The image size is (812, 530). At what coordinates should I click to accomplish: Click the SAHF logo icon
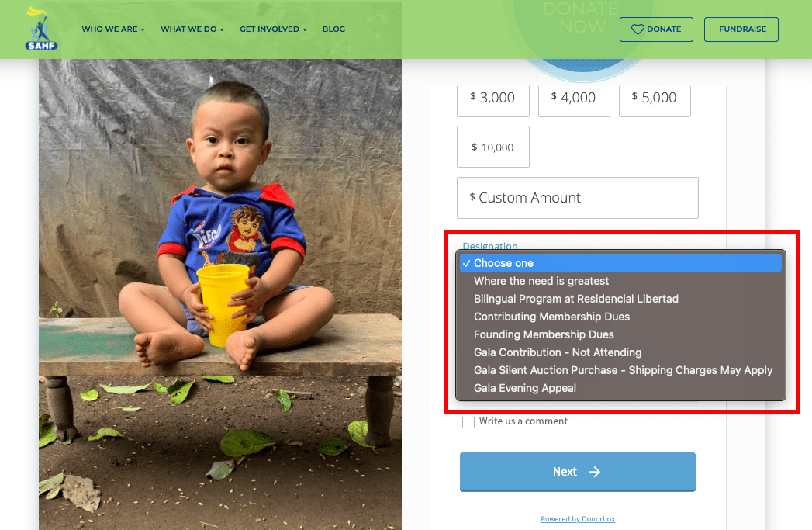tap(41, 29)
